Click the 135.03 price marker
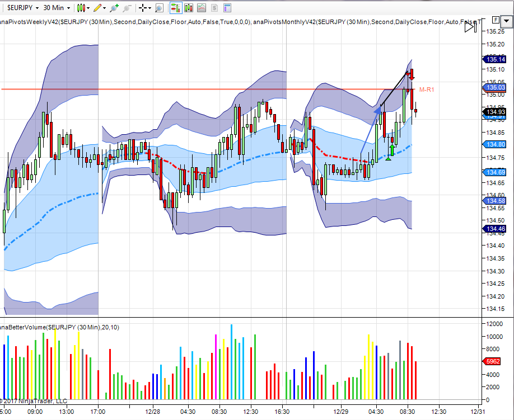The width and height of the screenshot is (514, 420). [x=494, y=87]
